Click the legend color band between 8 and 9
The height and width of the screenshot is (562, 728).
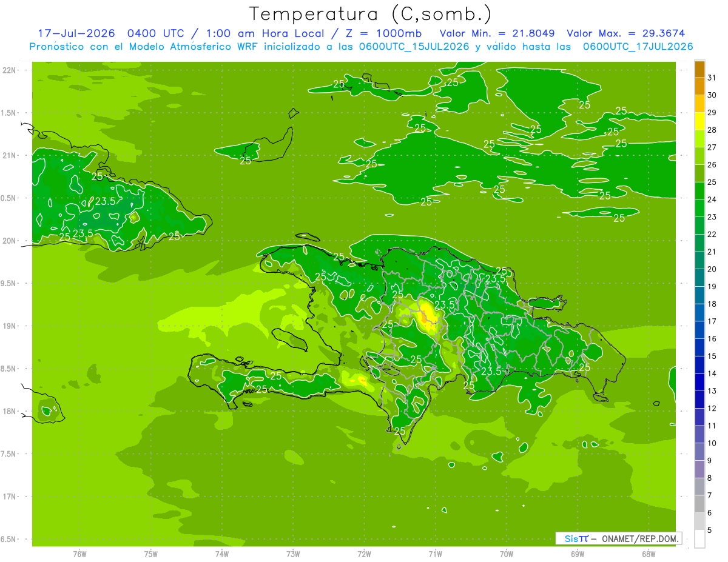coord(699,469)
